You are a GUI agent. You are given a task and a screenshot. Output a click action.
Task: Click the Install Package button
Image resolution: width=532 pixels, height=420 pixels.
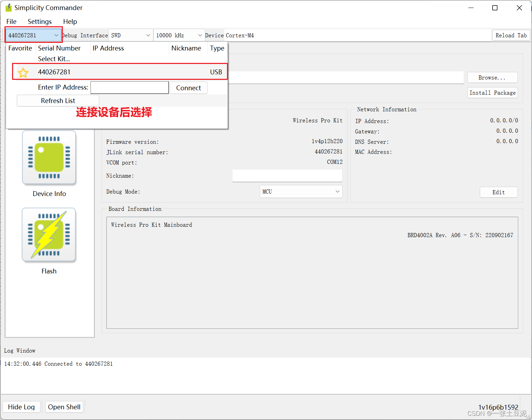(492, 93)
